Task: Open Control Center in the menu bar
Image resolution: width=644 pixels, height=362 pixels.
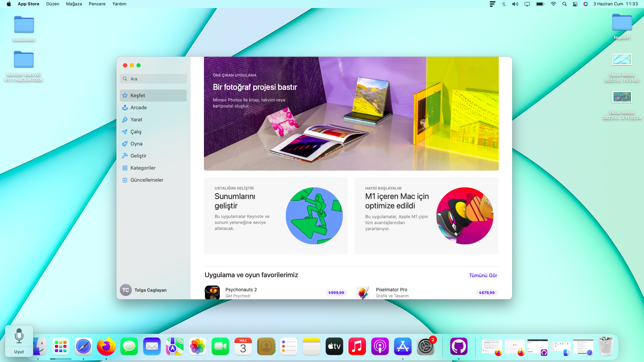Action: pos(575,4)
